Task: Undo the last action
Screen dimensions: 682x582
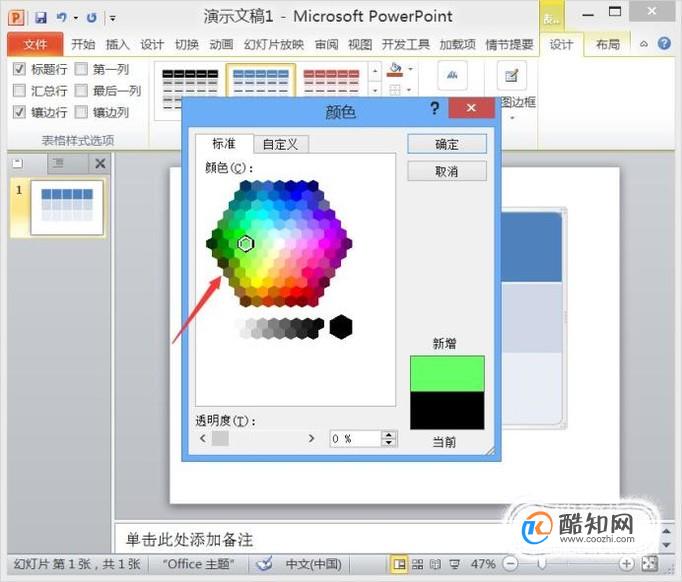Action: point(61,18)
